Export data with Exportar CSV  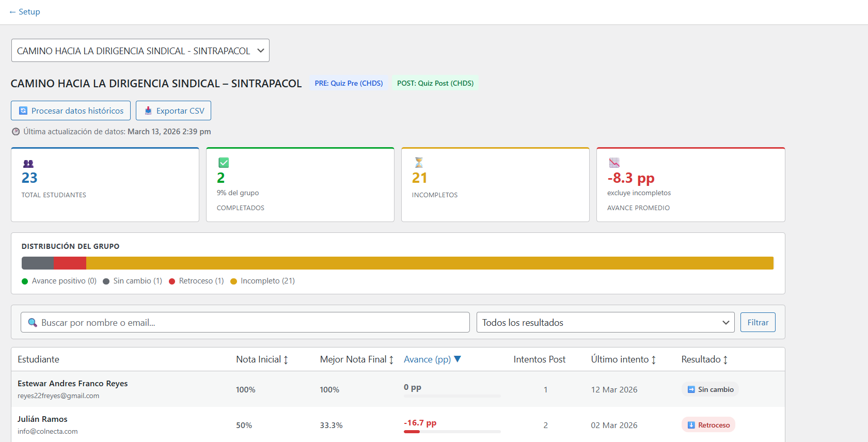173,110
